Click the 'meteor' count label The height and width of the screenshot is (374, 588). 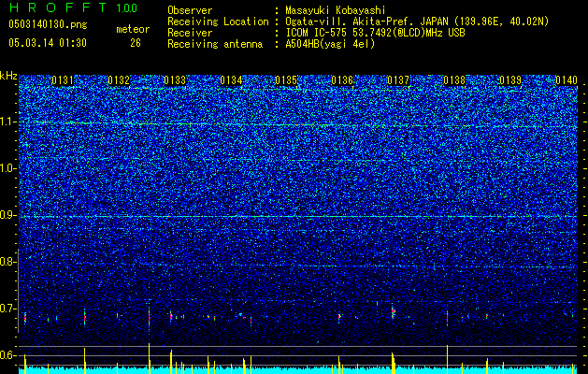point(133,29)
